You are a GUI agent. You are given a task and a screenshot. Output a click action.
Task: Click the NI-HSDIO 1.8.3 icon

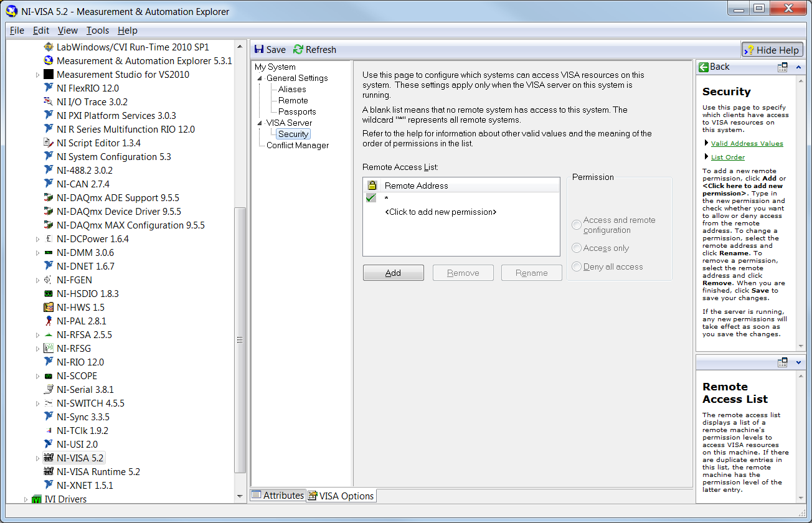[49, 293]
